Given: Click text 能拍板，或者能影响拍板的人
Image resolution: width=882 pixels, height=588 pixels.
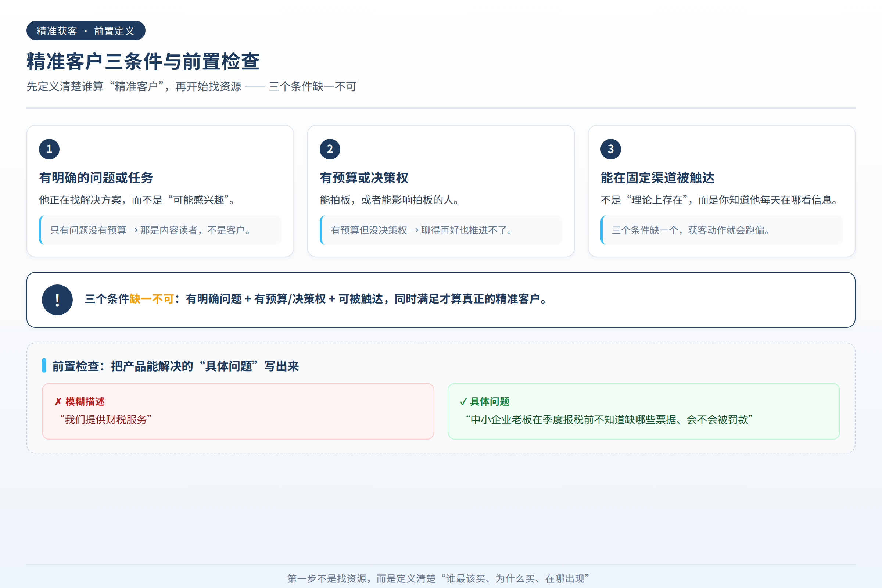Looking at the screenshot, I should click(x=390, y=200).
